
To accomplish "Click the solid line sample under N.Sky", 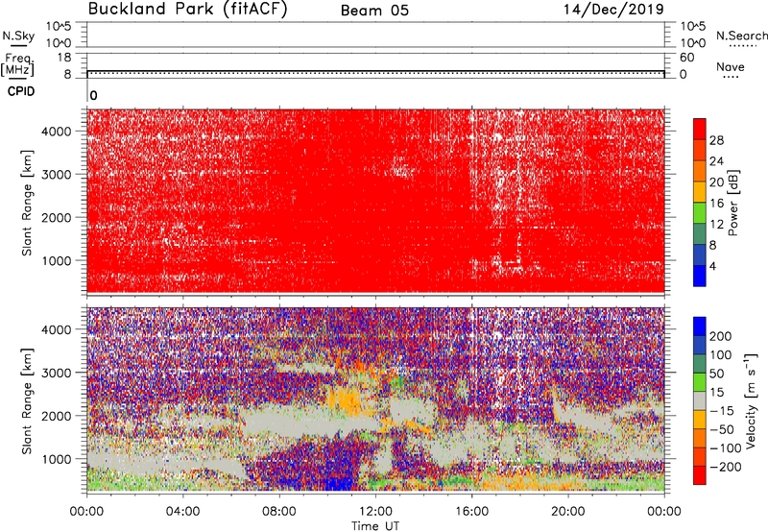I will coord(18,45).
